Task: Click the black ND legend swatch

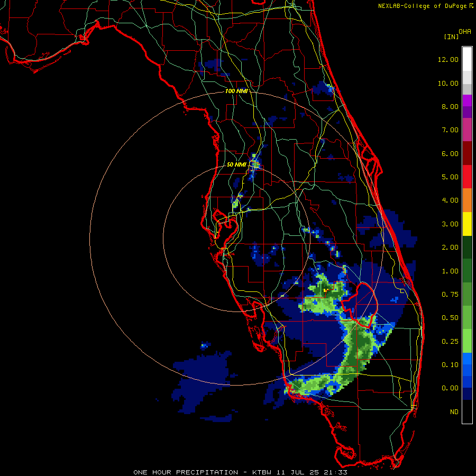Action: 467,411
